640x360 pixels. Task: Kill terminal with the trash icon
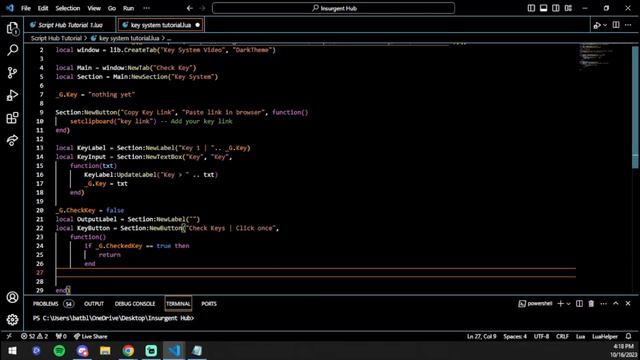coord(591,304)
